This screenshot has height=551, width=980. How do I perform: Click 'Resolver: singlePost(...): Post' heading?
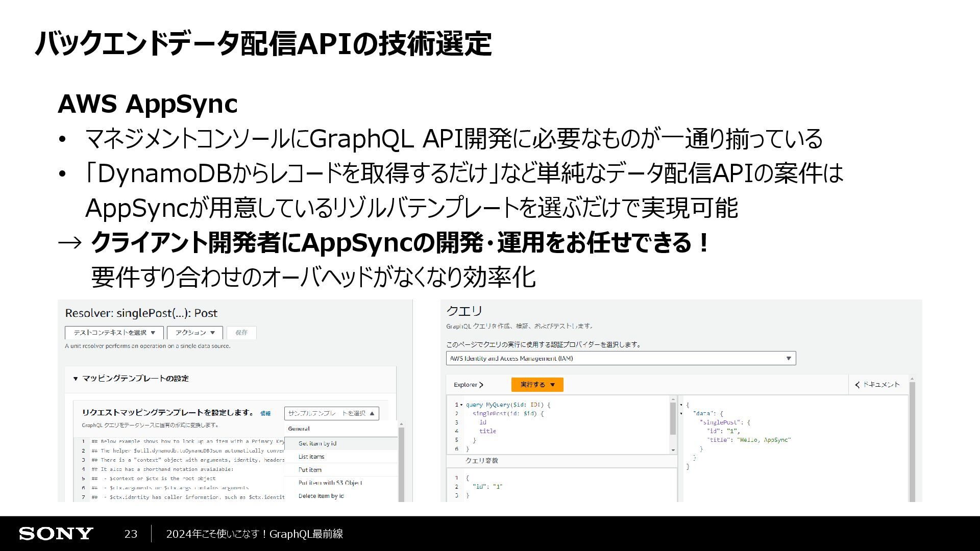point(141,313)
